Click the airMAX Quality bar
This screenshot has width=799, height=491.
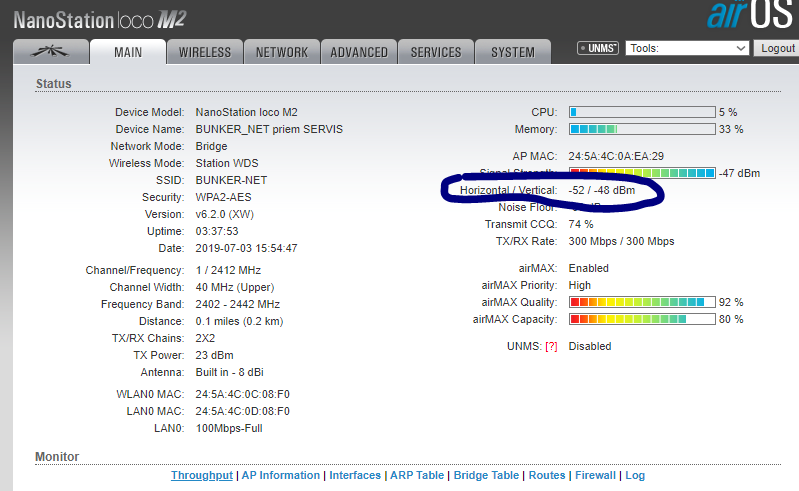tap(642, 301)
